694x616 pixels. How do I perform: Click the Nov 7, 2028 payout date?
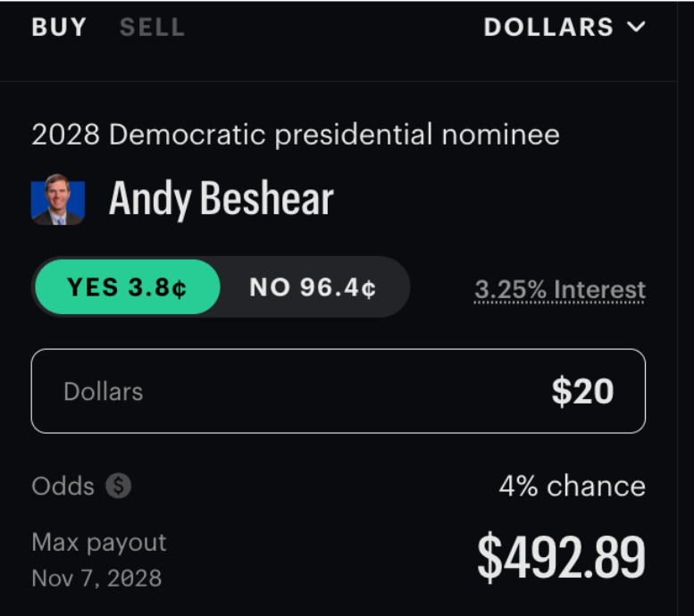coord(96,578)
